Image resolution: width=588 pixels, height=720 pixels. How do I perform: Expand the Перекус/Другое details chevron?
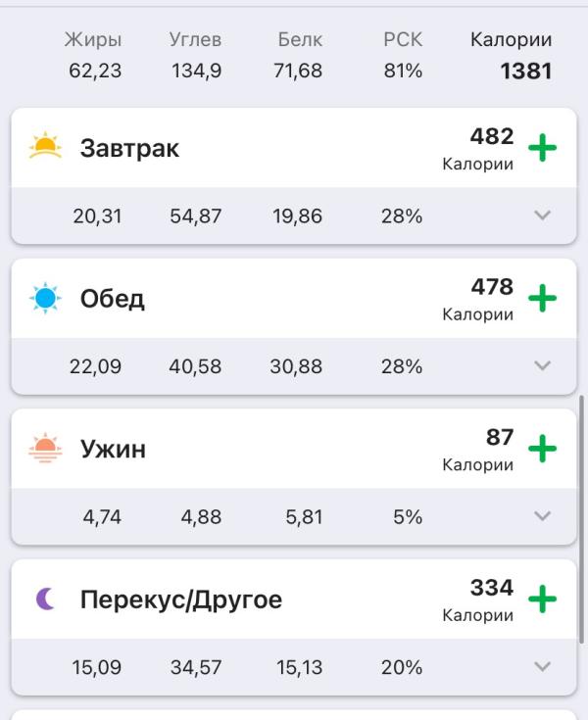[542, 667]
